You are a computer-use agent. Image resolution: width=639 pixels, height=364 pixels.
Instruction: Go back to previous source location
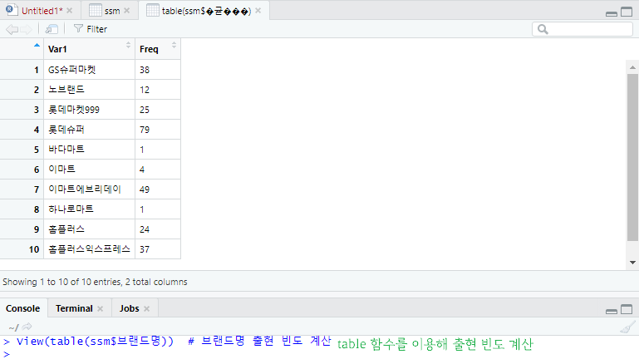pyautogui.click(x=12, y=29)
